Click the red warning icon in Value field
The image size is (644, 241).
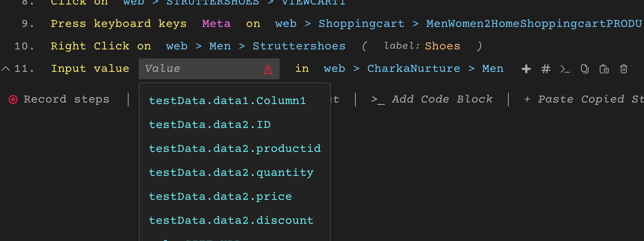tap(268, 69)
